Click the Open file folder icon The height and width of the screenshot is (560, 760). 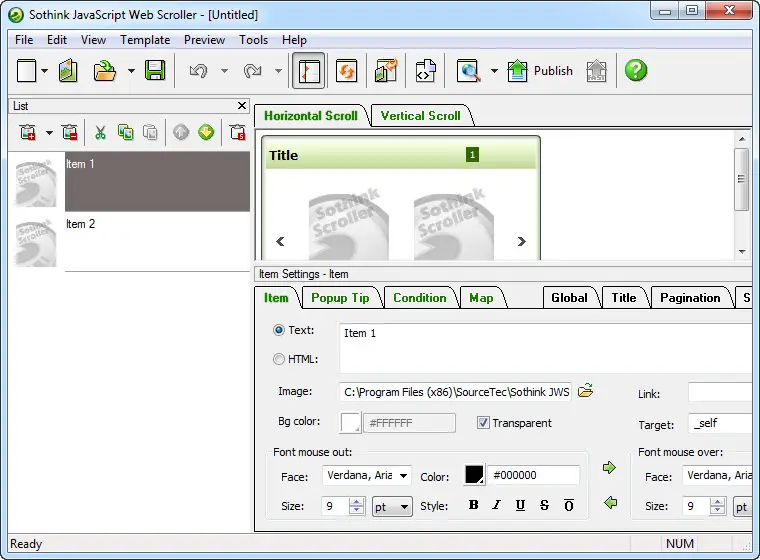(x=105, y=71)
